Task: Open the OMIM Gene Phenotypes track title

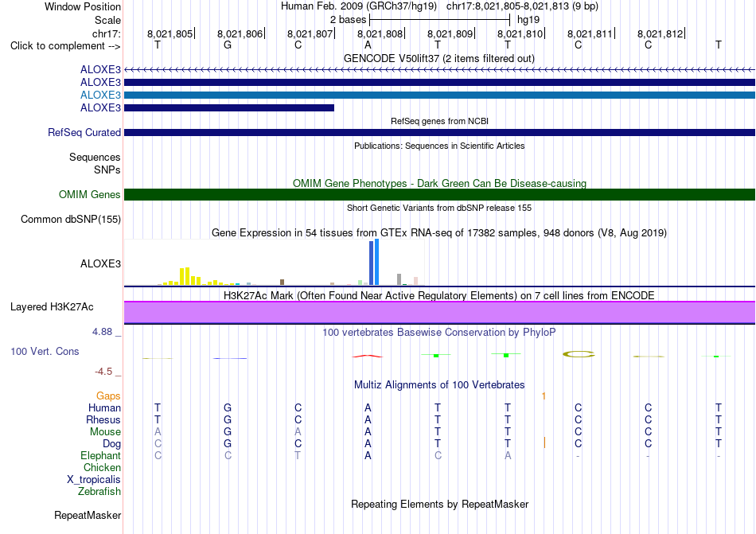Action: pos(439,183)
